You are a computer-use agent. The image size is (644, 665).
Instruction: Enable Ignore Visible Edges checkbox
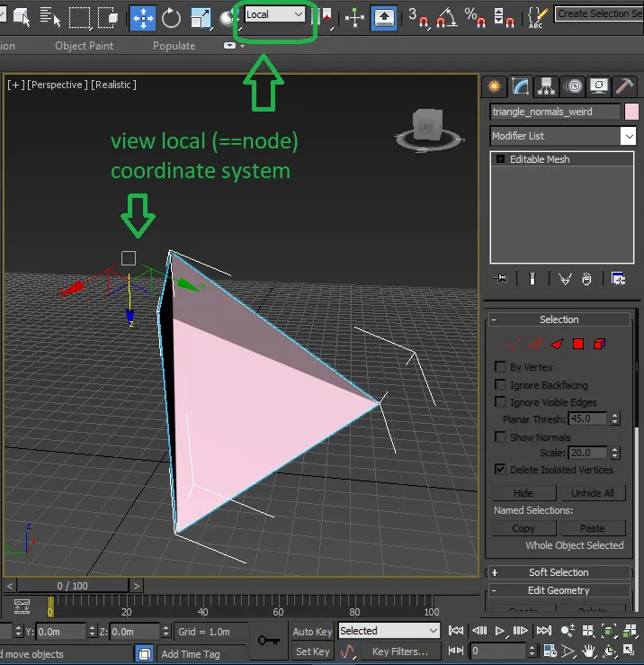[500, 401]
